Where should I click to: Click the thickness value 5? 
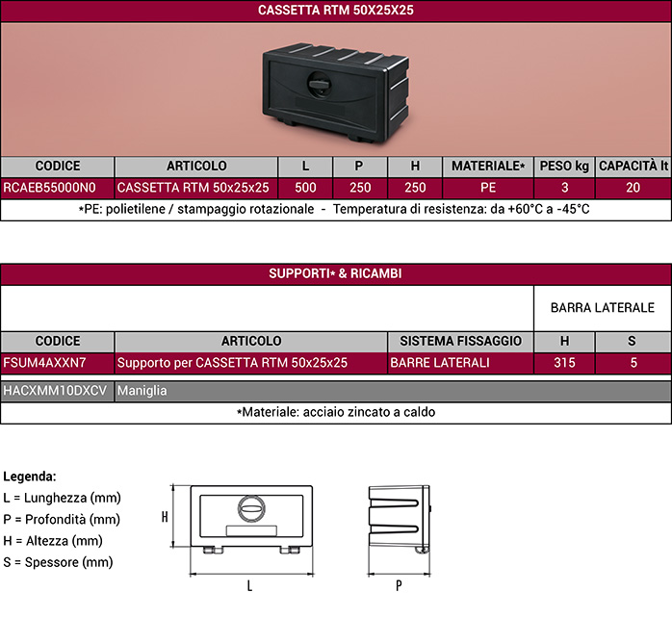click(x=633, y=363)
